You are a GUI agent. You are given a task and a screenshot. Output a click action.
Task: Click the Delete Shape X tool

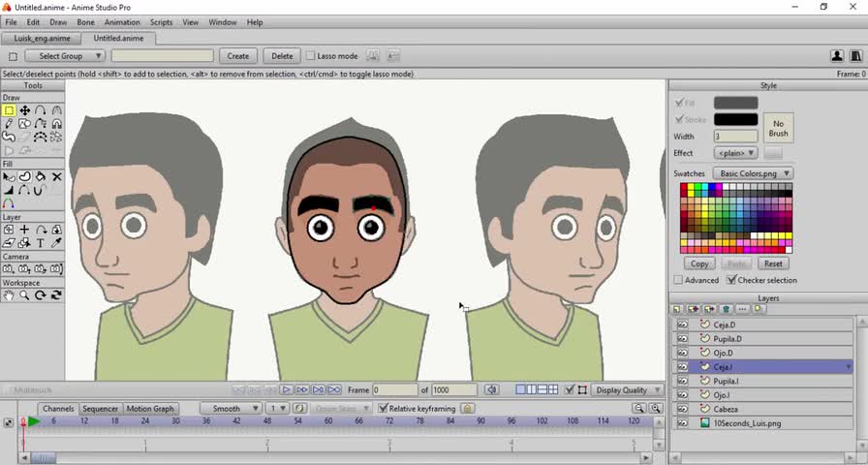[x=57, y=177]
